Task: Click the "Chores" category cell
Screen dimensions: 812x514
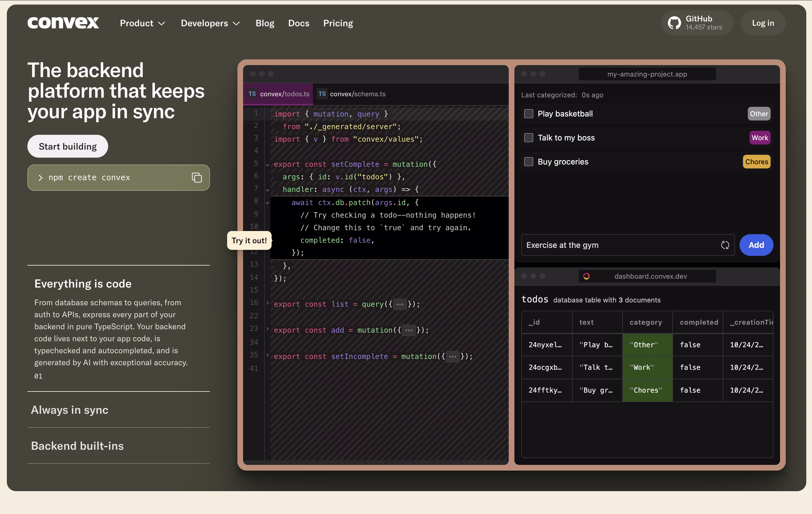Action: (x=647, y=390)
